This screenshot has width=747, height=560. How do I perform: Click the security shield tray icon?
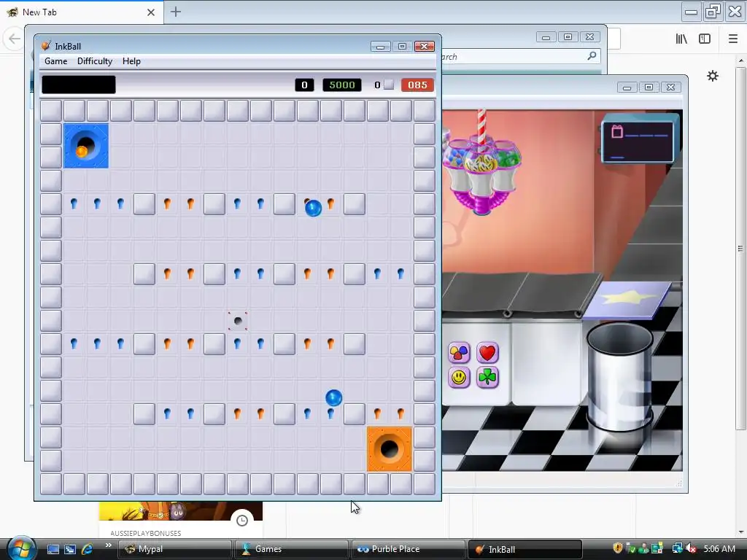(x=617, y=548)
